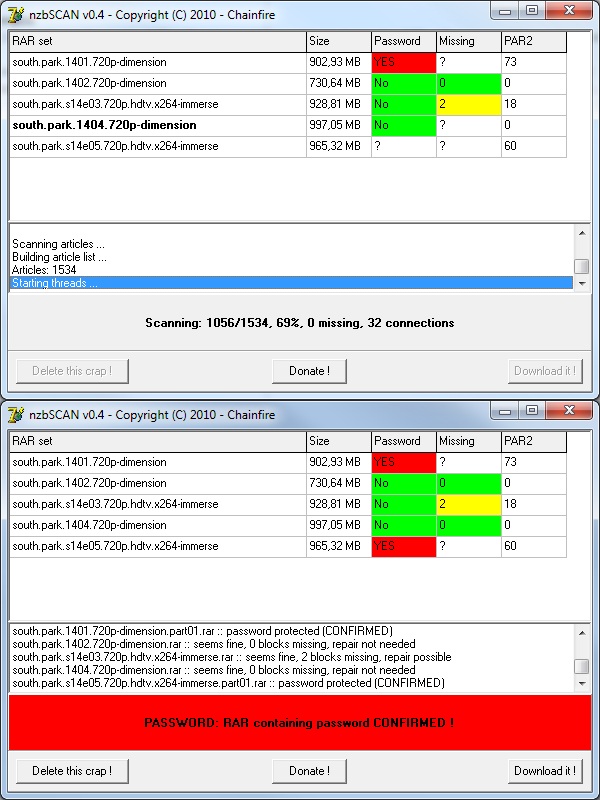Click top window log scrollbar down arrow
The image size is (600, 800).
(582, 283)
